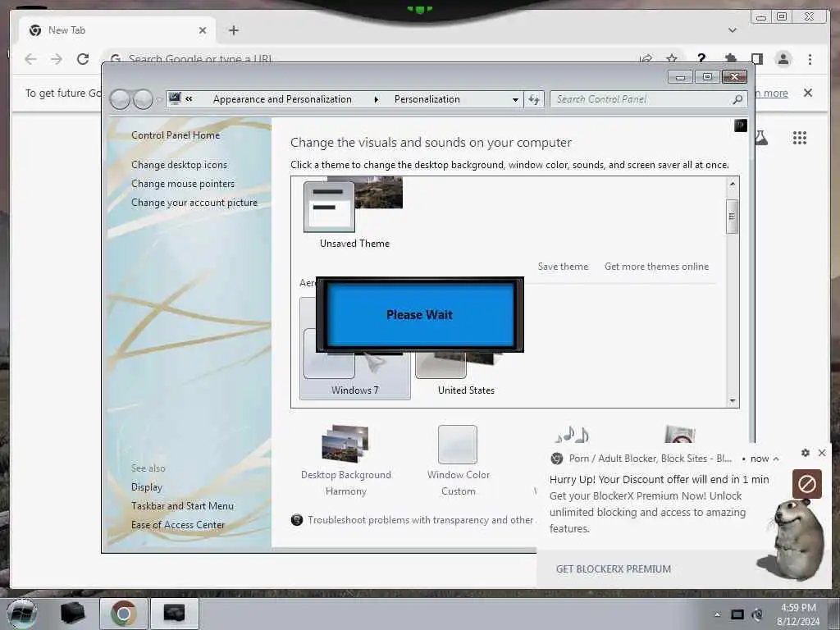Click the Control Panel refresh button
The height and width of the screenshot is (630, 840).
tap(534, 99)
